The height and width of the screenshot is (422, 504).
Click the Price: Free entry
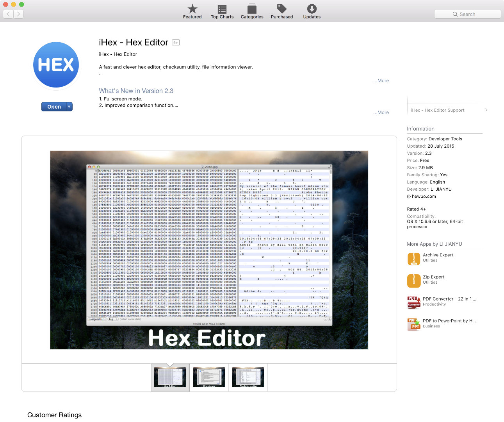point(418,161)
